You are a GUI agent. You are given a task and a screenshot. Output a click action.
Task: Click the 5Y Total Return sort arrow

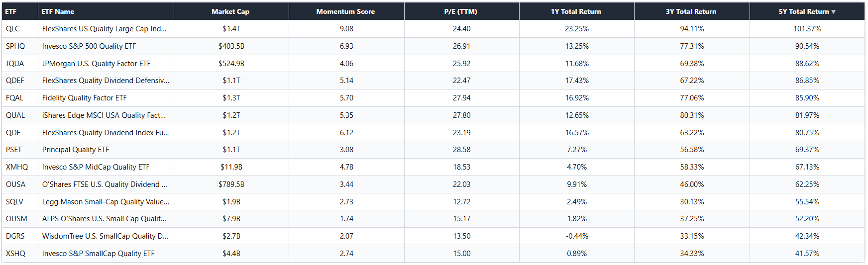[834, 11]
